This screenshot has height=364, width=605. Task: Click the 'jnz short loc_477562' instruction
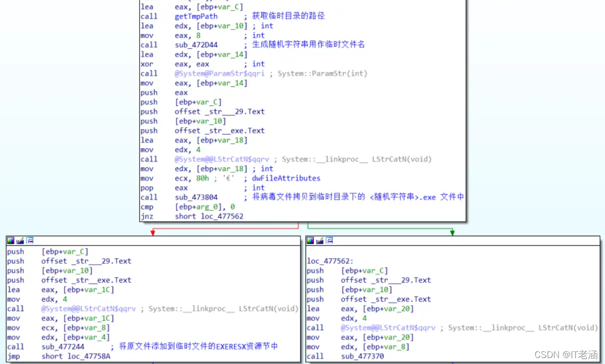tap(192, 216)
